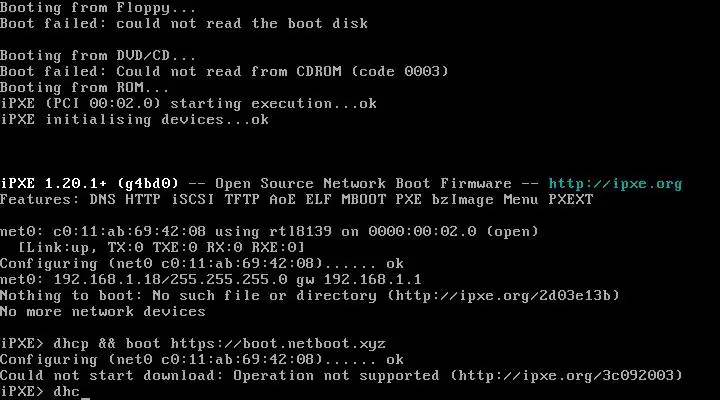Click the 'Nothing to boot' error text

[x=67, y=296]
